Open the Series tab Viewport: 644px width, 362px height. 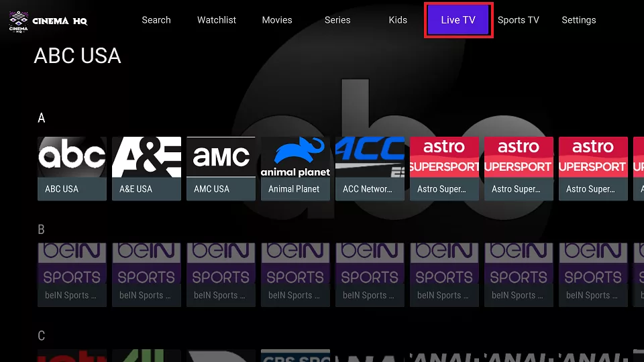(337, 20)
